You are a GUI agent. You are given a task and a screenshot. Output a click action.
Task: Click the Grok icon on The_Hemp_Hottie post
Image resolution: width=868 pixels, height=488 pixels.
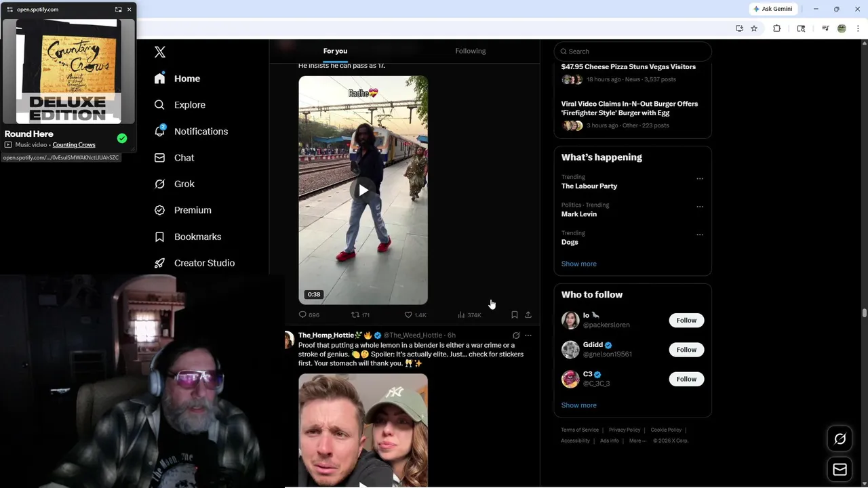pyautogui.click(x=516, y=335)
